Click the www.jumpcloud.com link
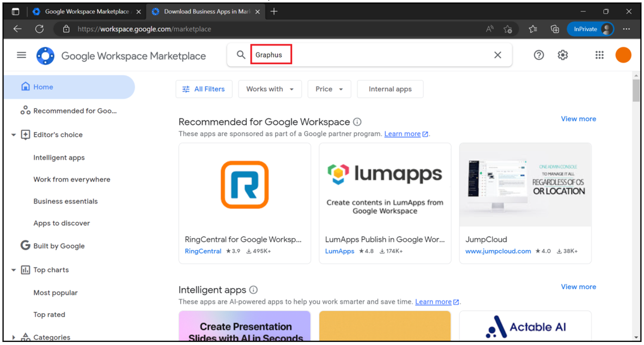Screen dimensions: 644x345 click(498, 251)
